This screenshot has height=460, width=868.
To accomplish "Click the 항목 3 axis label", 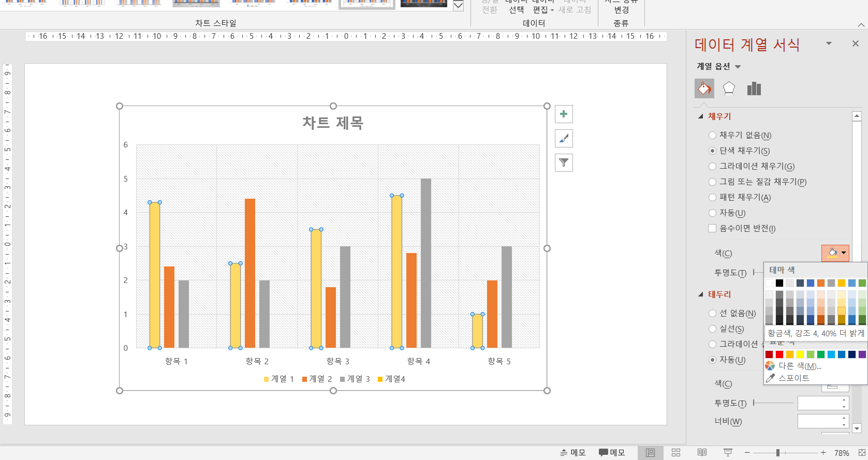I will pos(337,361).
